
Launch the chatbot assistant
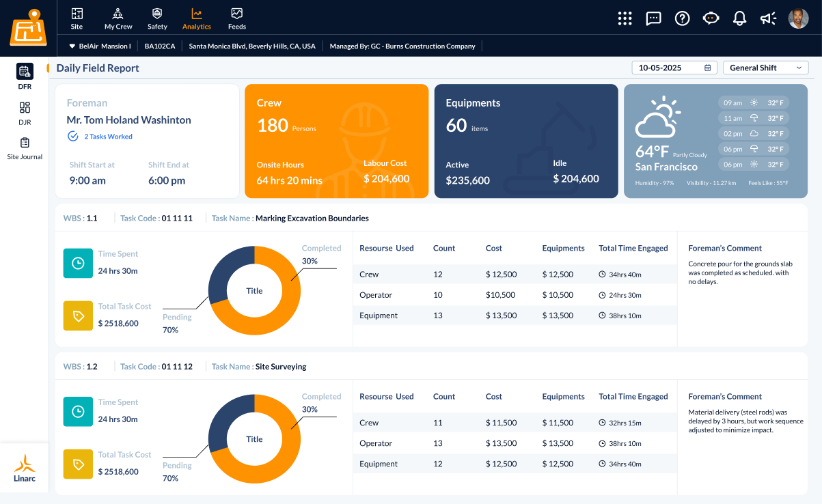coord(711,18)
